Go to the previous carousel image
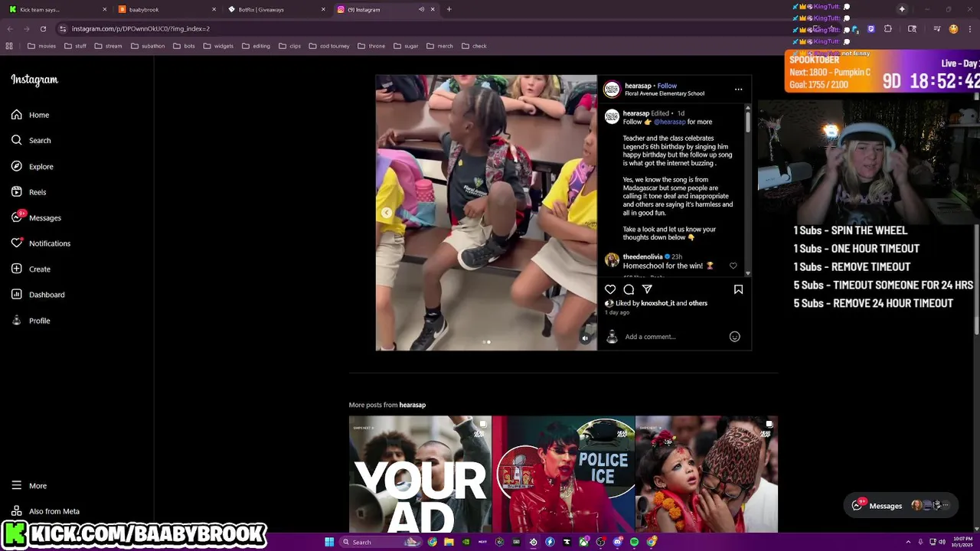 (387, 213)
